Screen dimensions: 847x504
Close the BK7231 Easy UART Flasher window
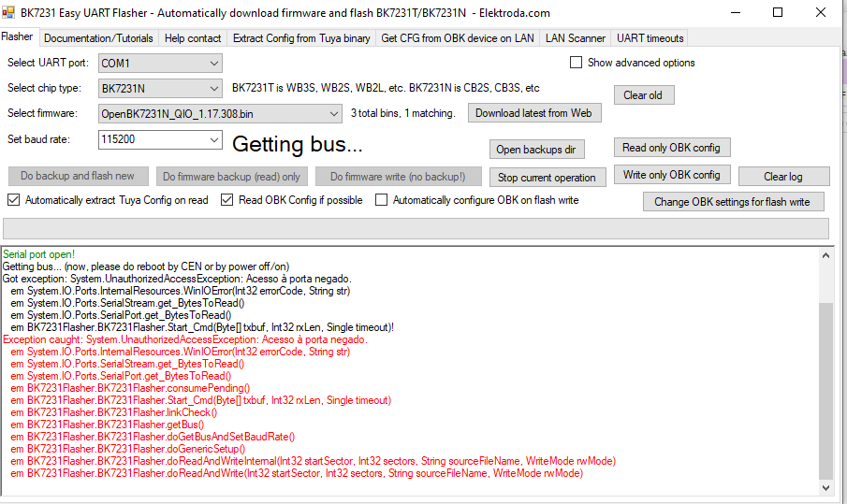[x=820, y=12]
